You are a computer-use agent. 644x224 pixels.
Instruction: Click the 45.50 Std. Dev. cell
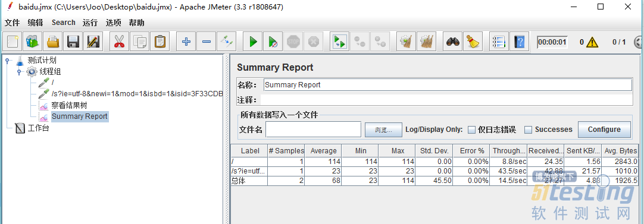434,181
